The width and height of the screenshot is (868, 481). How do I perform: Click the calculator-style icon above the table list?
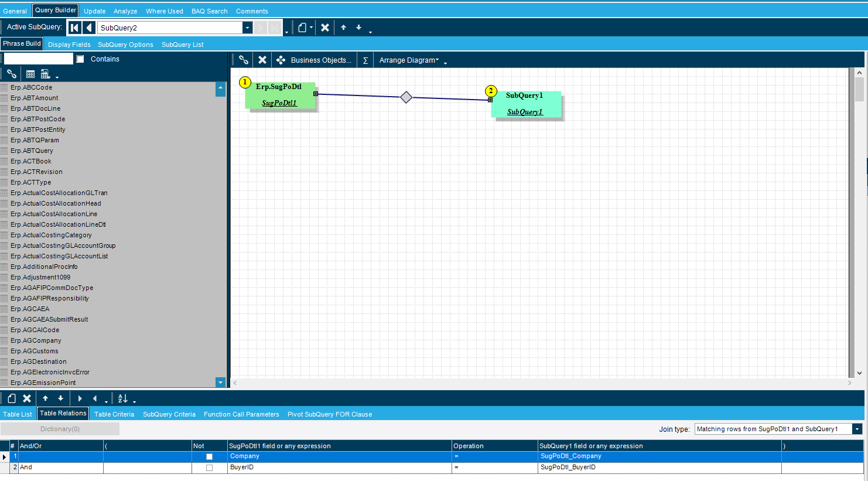tap(45, 74)
